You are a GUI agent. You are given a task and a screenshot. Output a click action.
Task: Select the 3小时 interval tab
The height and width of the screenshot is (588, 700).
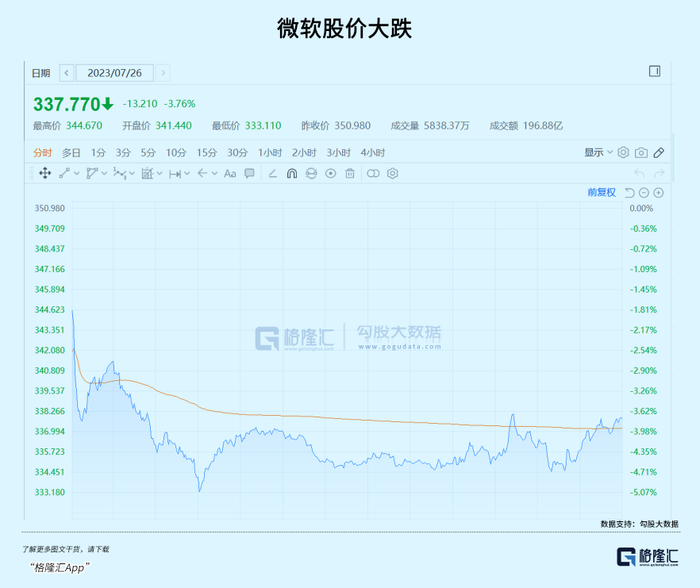point(338,152)
